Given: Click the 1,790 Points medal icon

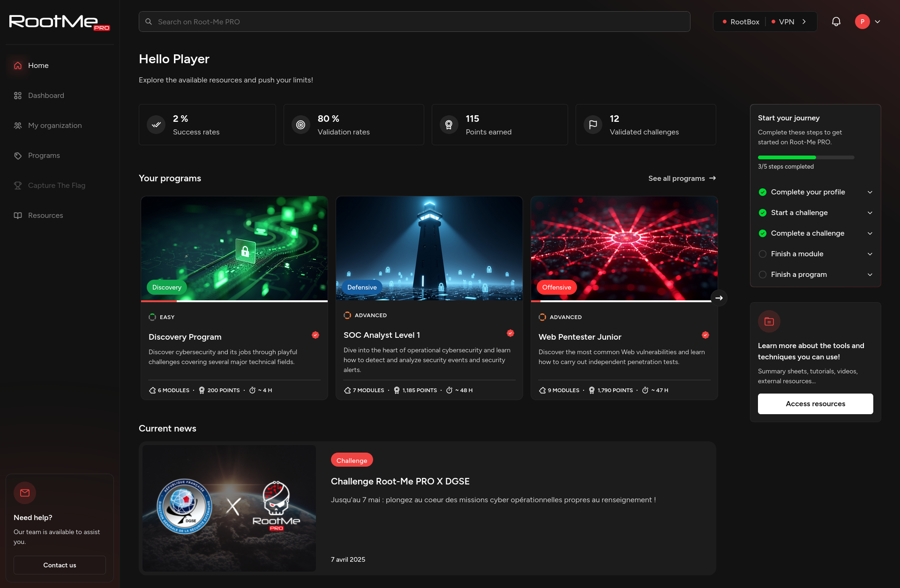Looking at the screenshot, I should (592, 390).
